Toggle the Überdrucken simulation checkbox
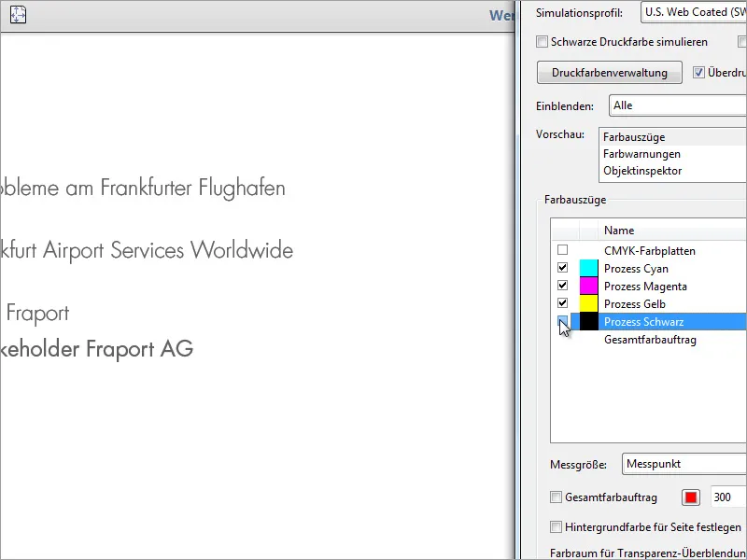Screen dimensions: 747x560 point(698,73)
